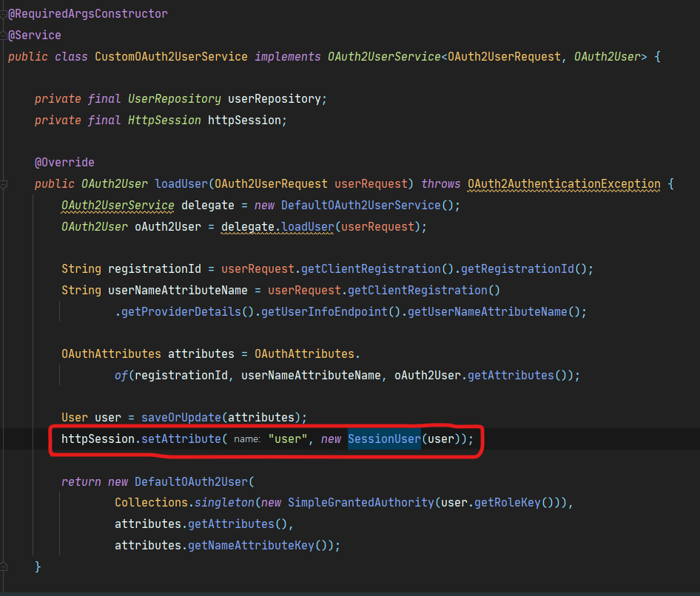This screenshot has width=700, height=596.
Task: Click SimpleGrantedAuthority constructor call
Action: click(x=360, y=502)
